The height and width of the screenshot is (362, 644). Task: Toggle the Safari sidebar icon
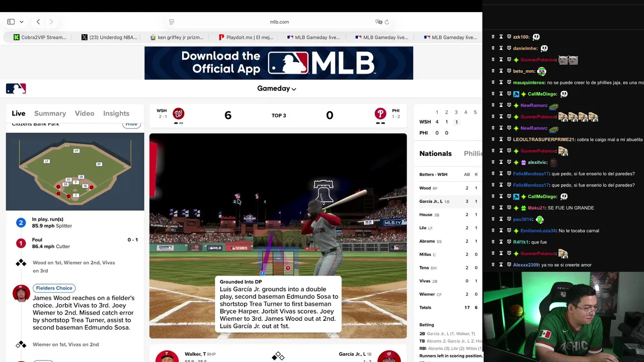(11, 22)
